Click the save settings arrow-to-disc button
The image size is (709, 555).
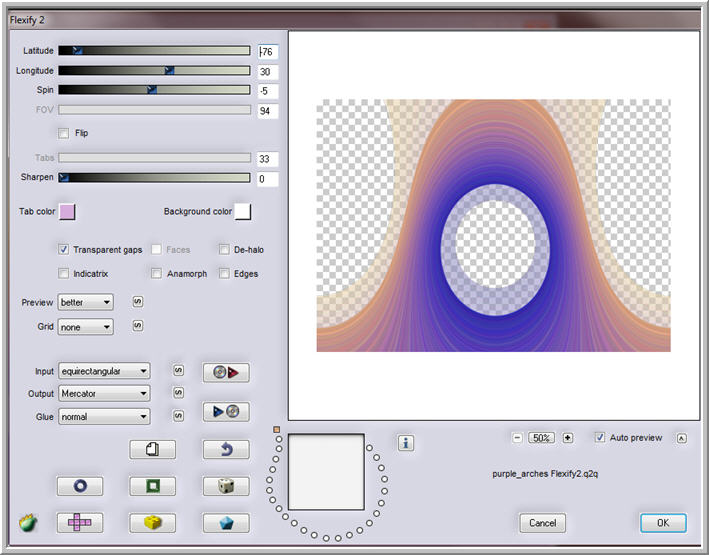coord(226,411)
